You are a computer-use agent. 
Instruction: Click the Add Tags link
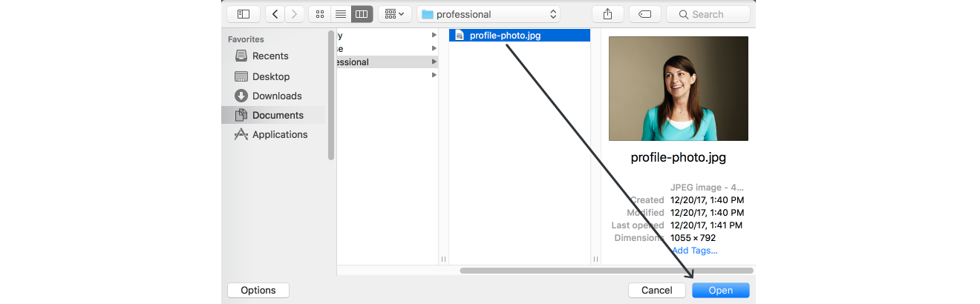coord(694,251)
